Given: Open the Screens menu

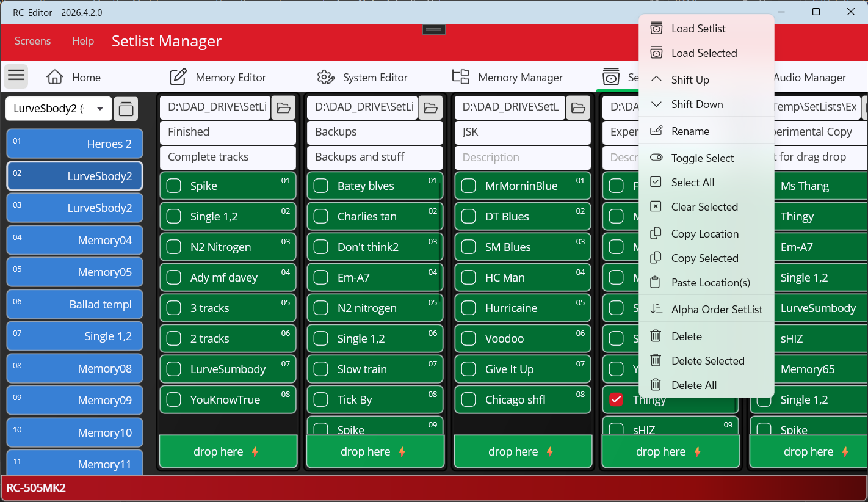Looking at the screenshot, I should [x=33, y=41].
